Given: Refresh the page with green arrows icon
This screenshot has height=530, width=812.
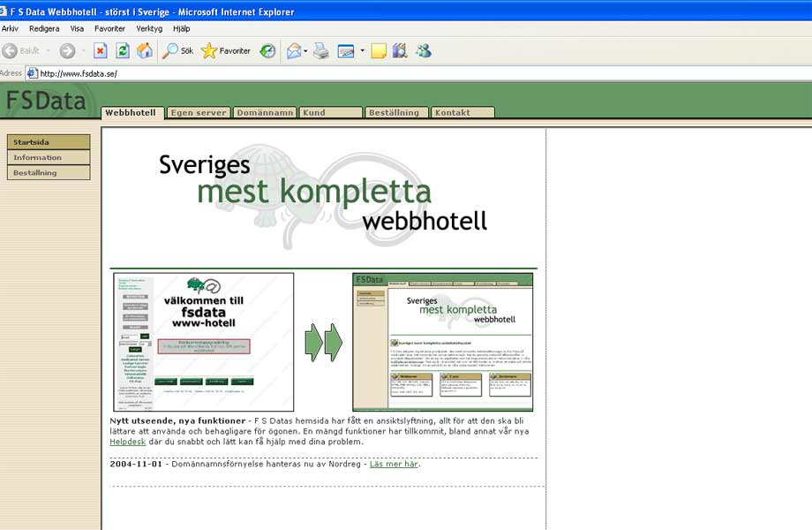Looking at the screenshot, I should [x=123, y=50].
